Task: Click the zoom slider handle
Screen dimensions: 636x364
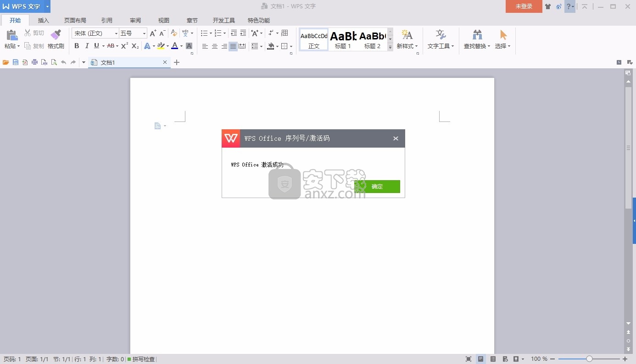Action: coord(589,359)
